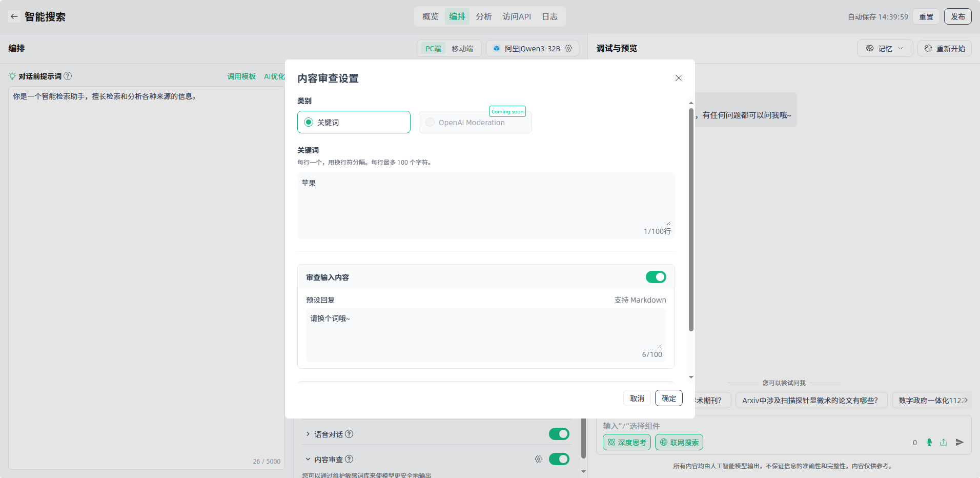
Task: Collapse the 内容审查 section
Action: [x=308, y=459]
